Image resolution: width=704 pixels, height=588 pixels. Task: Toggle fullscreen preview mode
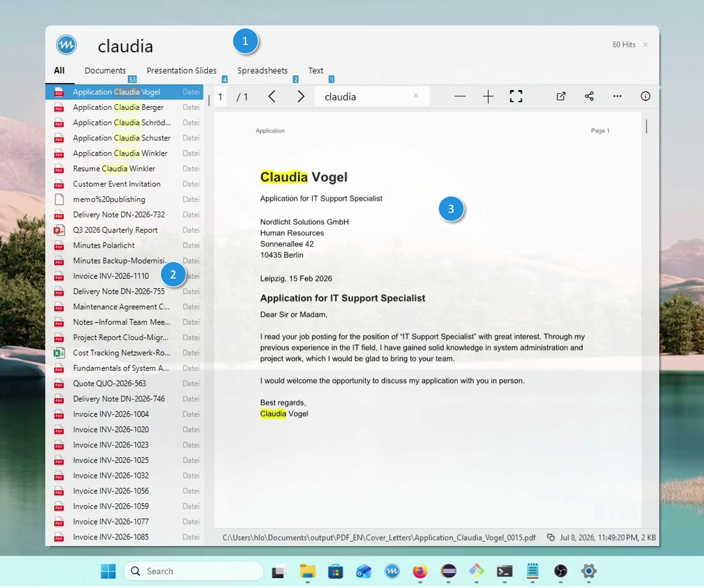pos(516,96)
